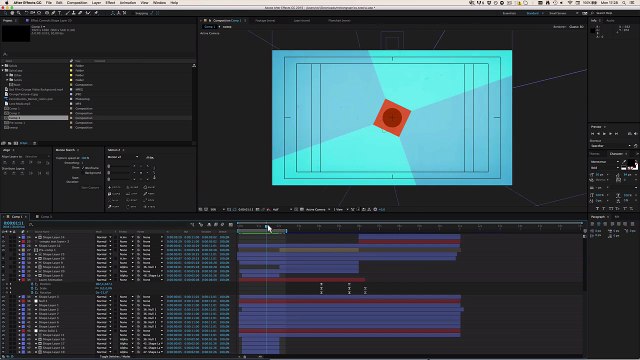Select the Clone Stamp tool
Viewport: 640px width, 360px height.
(x=74, y=13)
